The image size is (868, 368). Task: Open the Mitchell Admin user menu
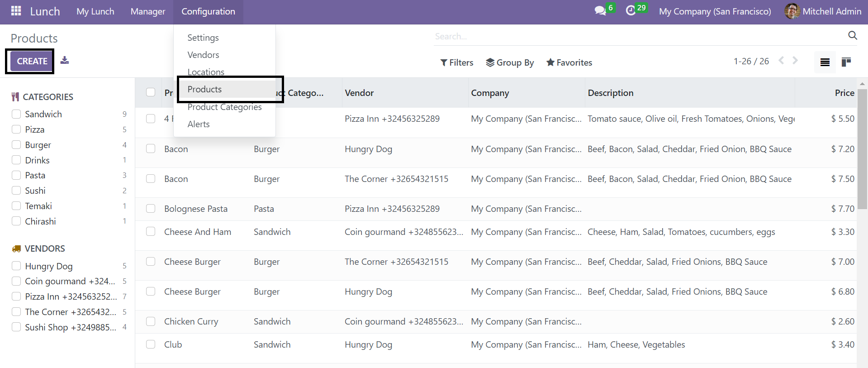[823, 11]
